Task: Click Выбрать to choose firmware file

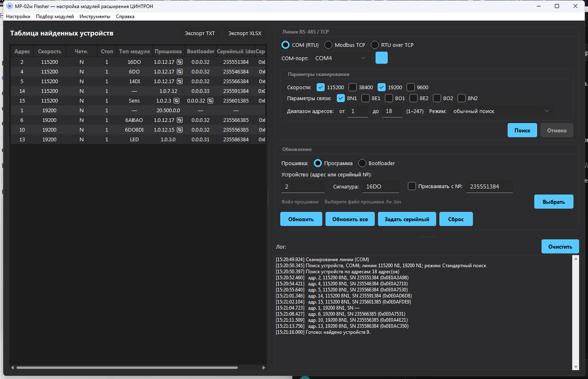Action: click(x=554, y=202)
